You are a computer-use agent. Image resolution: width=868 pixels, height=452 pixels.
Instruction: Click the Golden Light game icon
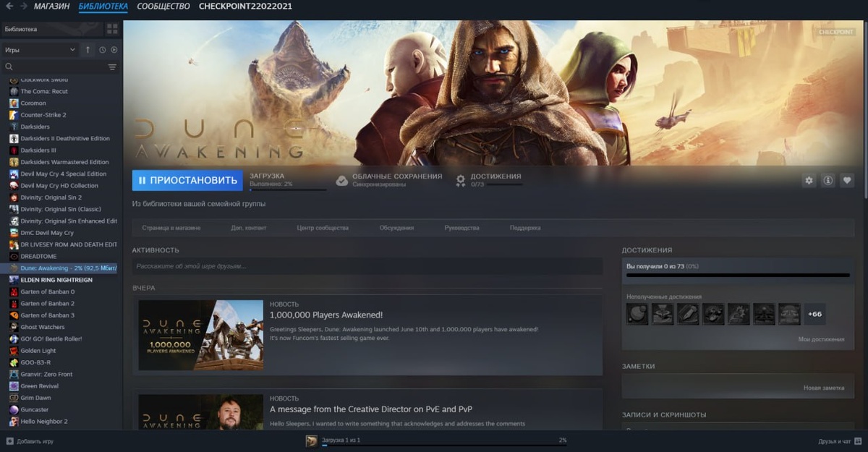point(14,351)
